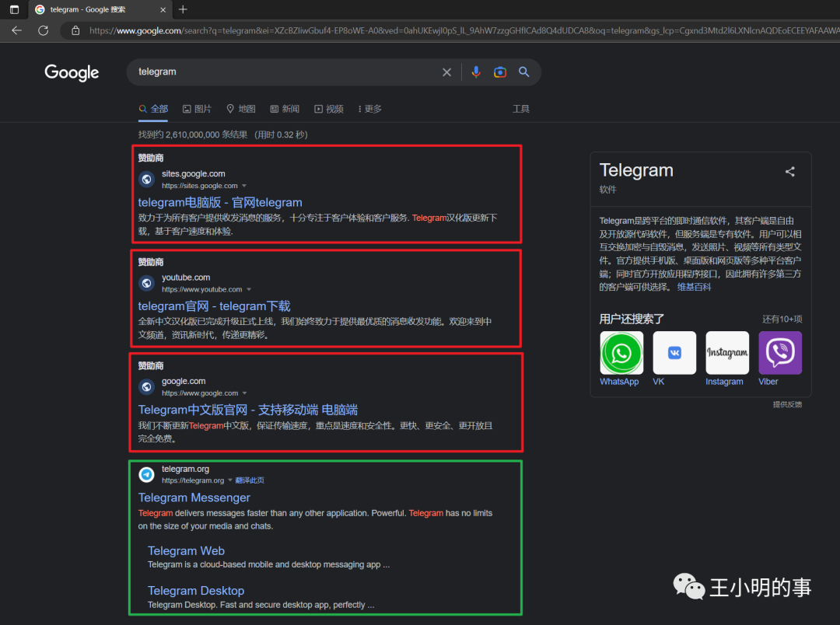Click the Instagram text label
Image resolution: width=840 pixels, height=625 pixels.
[x=724, y=382]
